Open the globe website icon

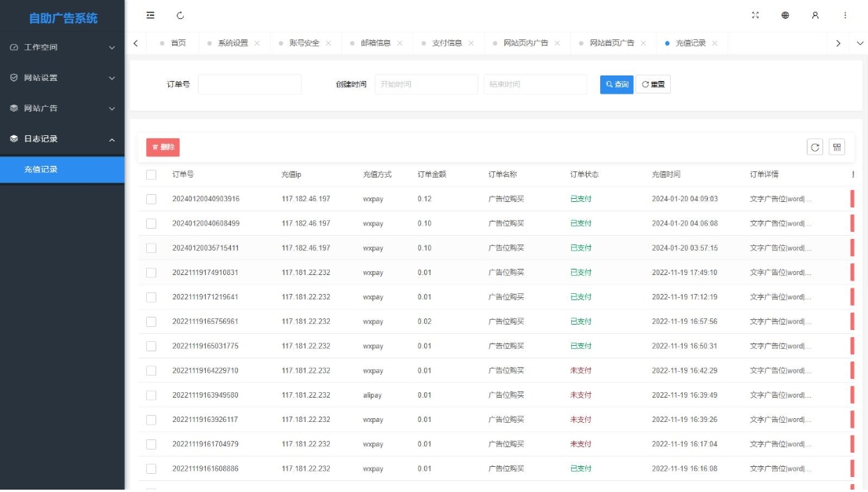coord(785,16)
